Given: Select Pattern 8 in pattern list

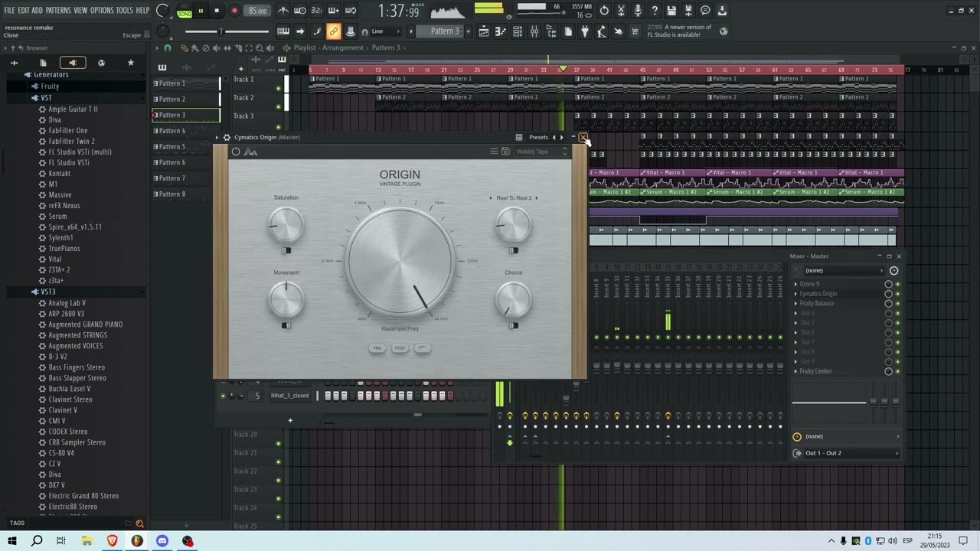Looking at the screenshot, I should click(186, 194).
